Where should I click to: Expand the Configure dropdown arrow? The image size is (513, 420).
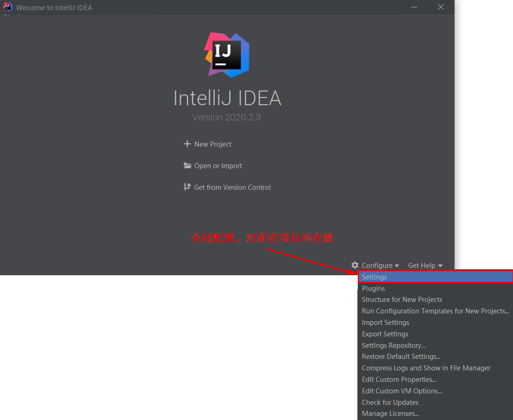point(397,266)
